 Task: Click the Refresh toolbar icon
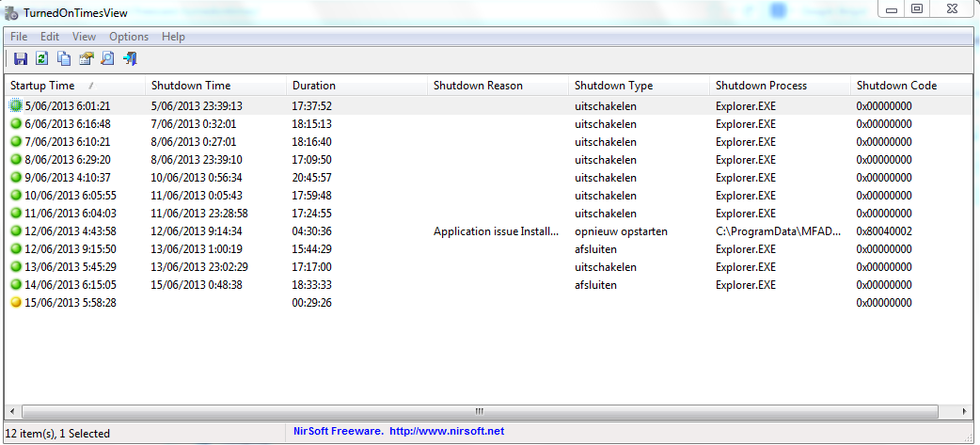[41, 59]
